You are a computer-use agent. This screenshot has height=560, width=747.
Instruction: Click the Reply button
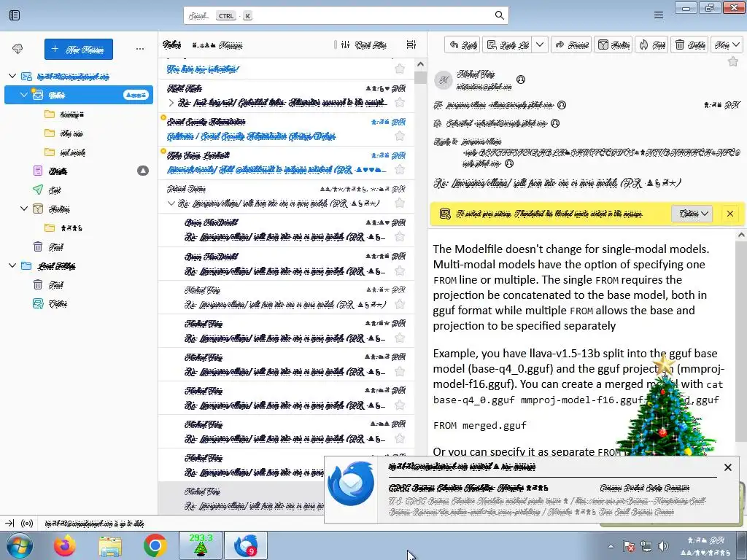pos(462,44)
